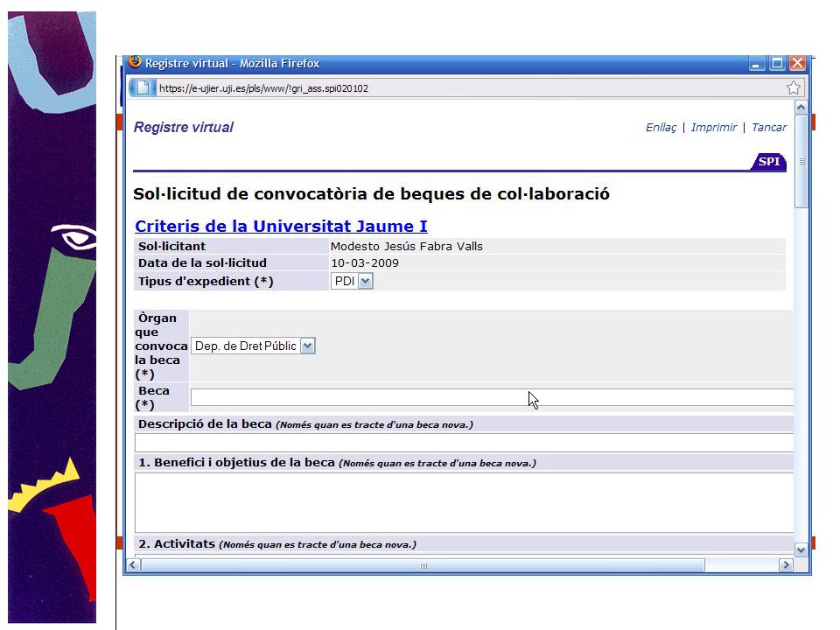The height and width of the screenshot is (630, 840).
Task: Select the date 10-03-2009
Action: click(x=365, y=263)
